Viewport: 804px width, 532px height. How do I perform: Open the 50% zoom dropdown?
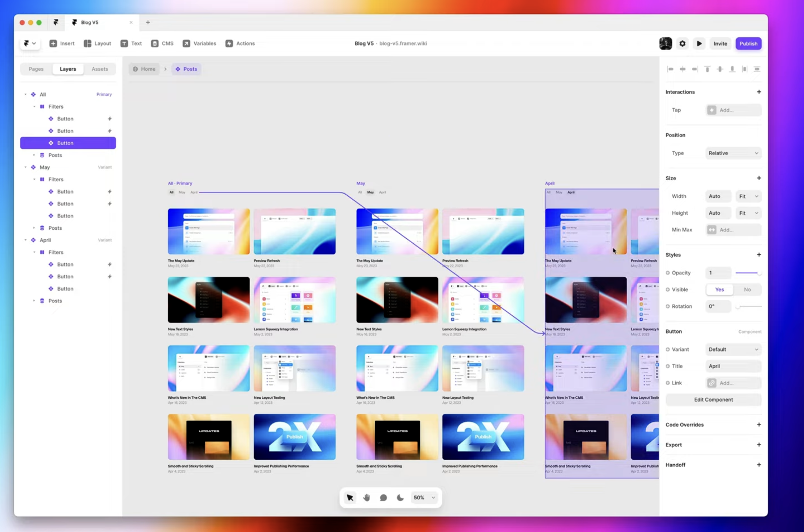click(424, 497)
